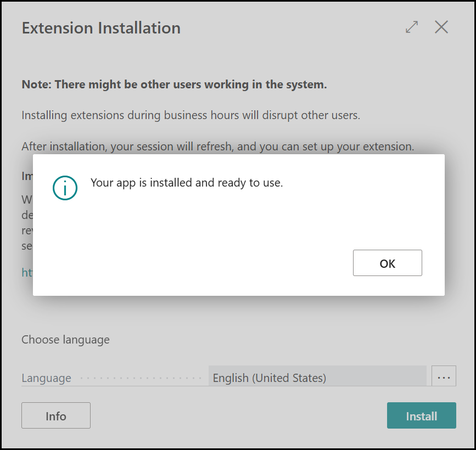Click the Language field label
The width and height of the screenshot is (476, 450).
coord(46,378)
